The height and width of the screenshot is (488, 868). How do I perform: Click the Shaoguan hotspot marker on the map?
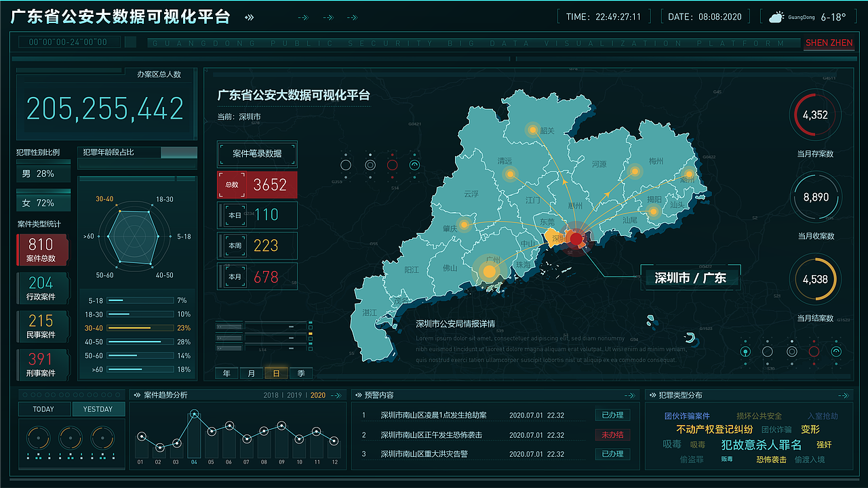[x=533, y=129]
